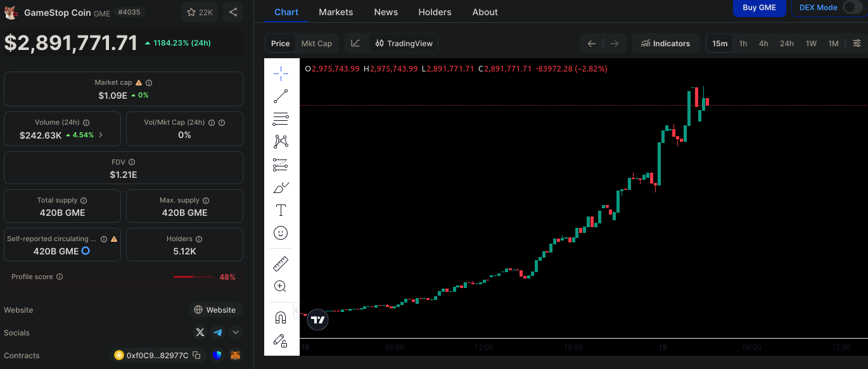Set the chart interval to 24h
The width and height of the screenshot is (868, 369).
(787, 43)
